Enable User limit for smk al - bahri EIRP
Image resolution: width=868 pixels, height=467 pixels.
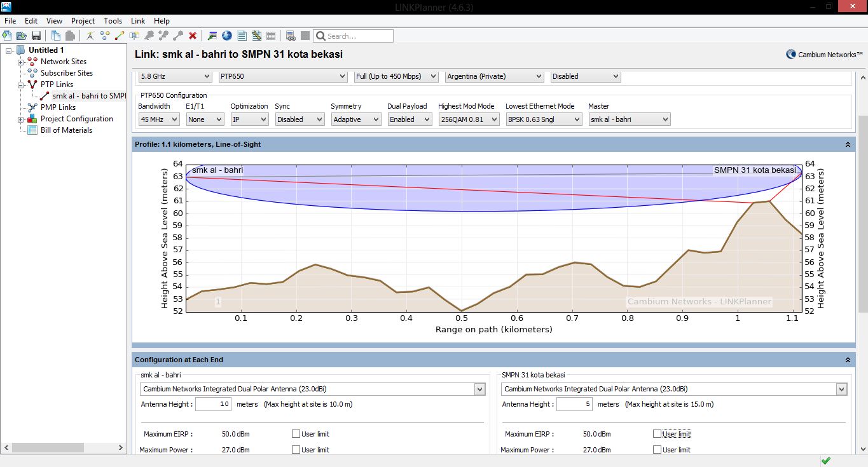[296, 434]
